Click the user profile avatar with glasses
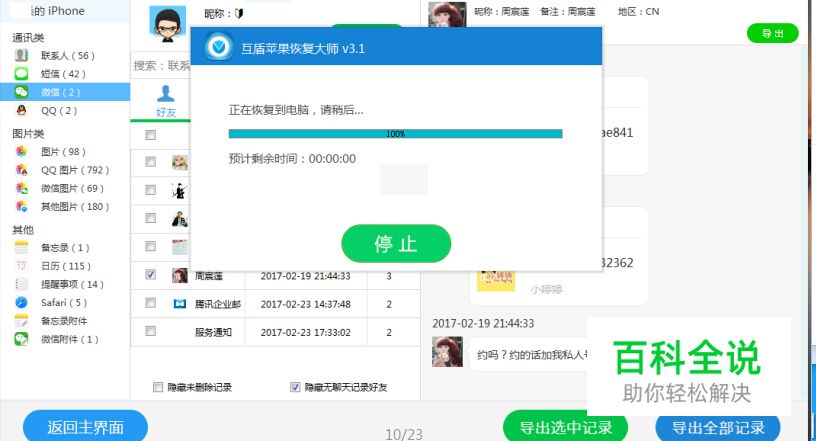The image size is (816, 441). (x=167, y=24)
